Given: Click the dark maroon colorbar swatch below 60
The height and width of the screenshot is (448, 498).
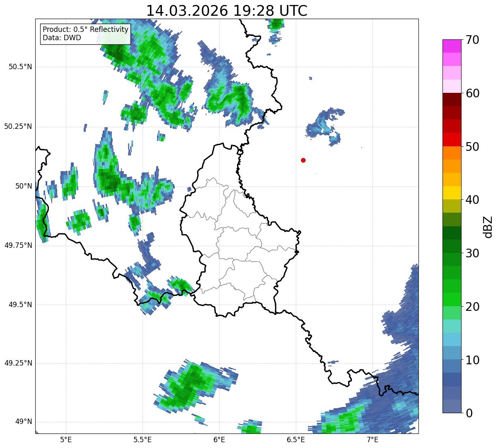Looking at the screenshot, I should click(x=452, y=99).
